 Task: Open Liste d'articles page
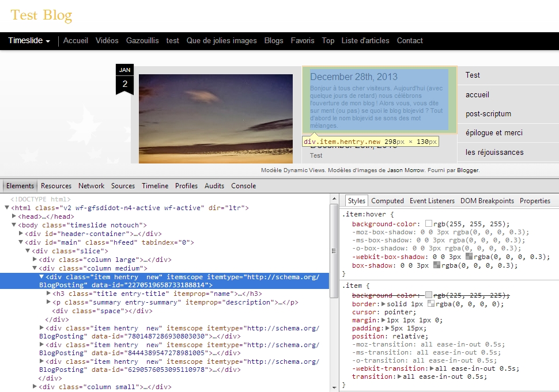tap(365, 41)
